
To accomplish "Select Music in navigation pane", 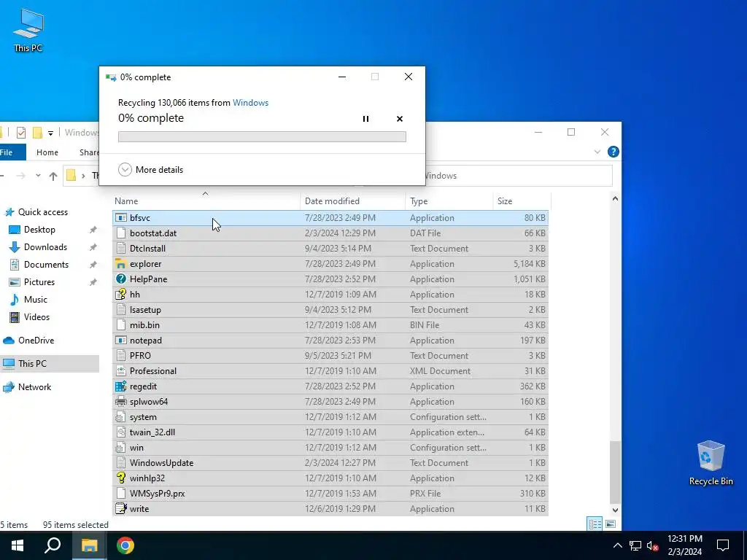I will click(35, 300).
